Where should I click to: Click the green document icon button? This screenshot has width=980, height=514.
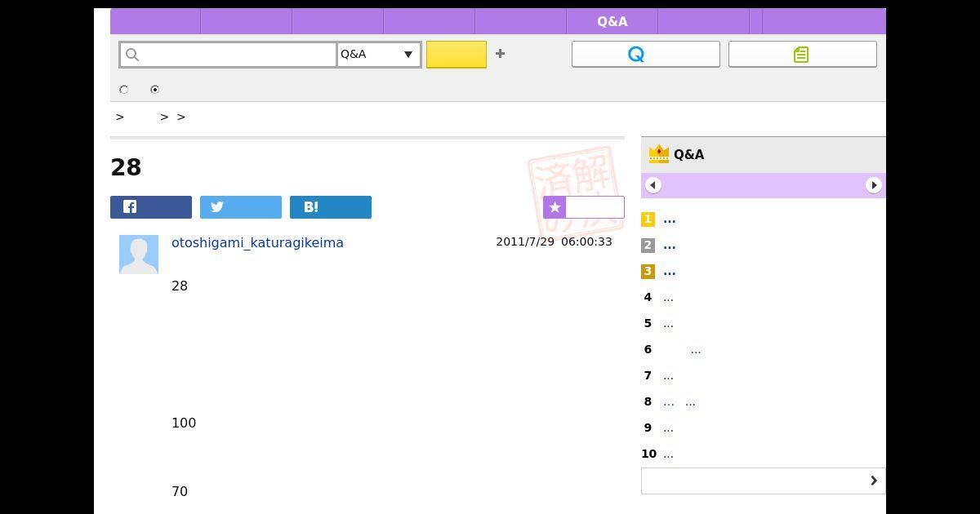[803, 55]
